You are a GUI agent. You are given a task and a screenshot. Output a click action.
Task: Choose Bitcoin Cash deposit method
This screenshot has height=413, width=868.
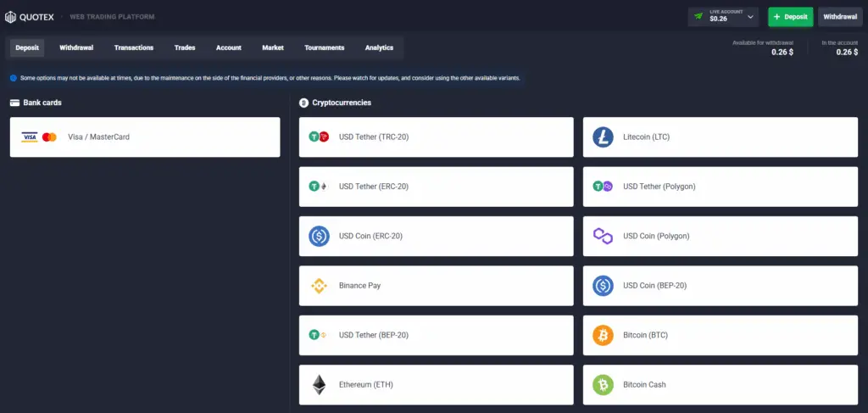pos(721,385)
